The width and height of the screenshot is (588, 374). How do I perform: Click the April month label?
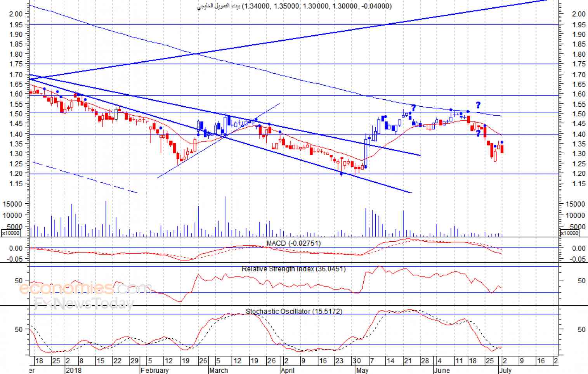[x=288, y=370]
